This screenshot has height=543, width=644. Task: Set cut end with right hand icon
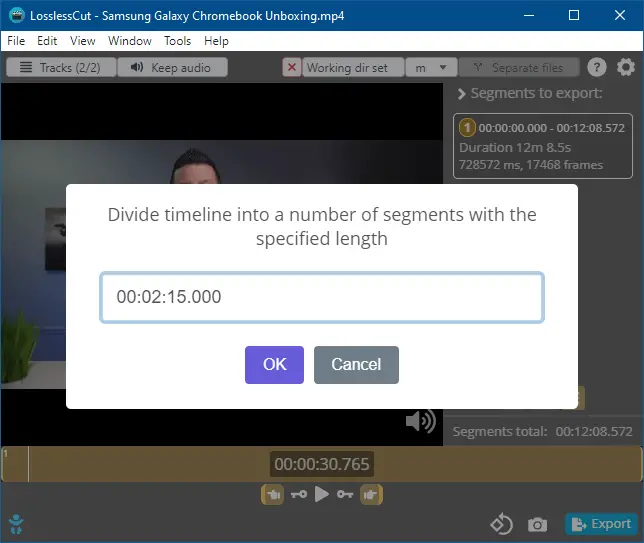pyautogui.click(x=371, y=495)
